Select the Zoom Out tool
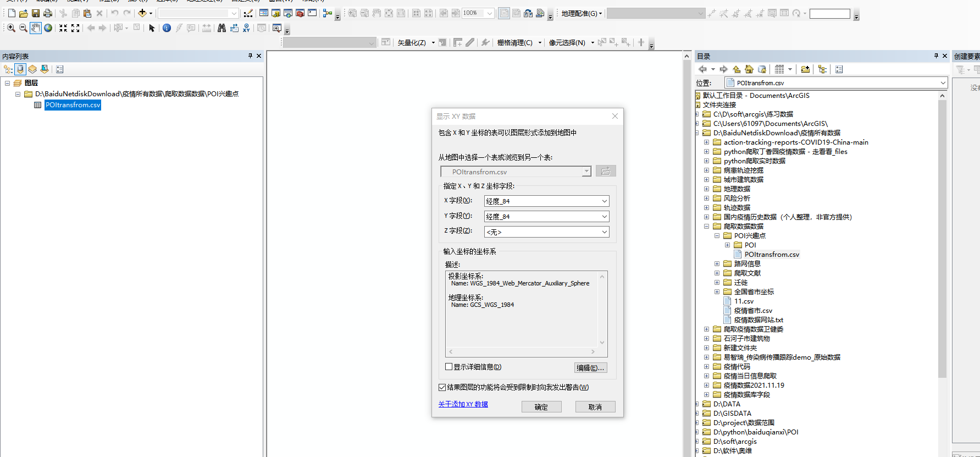Screen dimensions: 980x457 (x=23, y=28)
